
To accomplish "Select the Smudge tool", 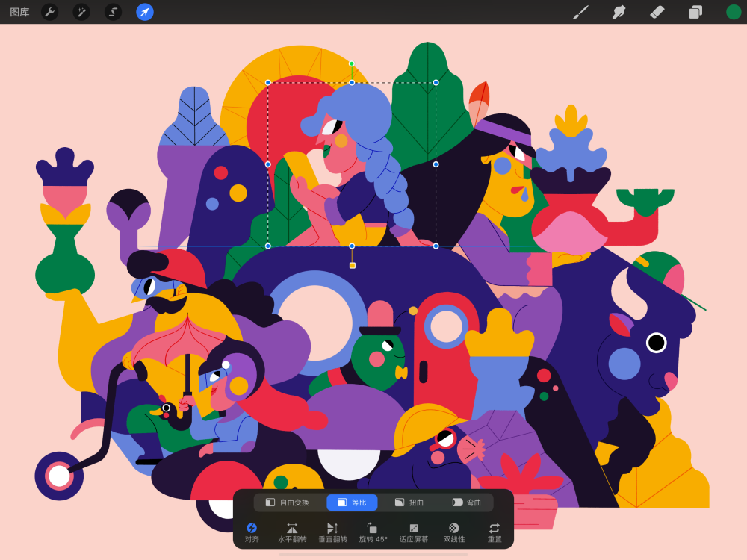I will coord(619,12).
